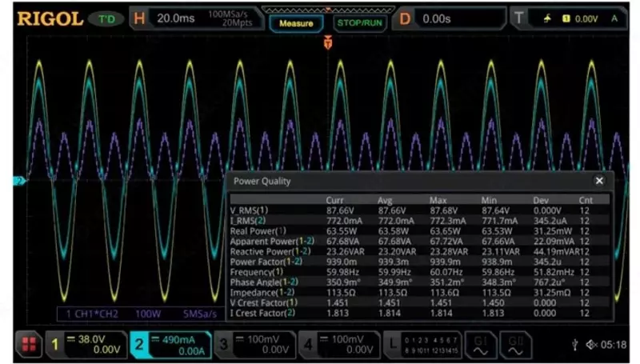Enable channel 4 (100mV)
Viewport: 640px width, 364px height.
pyautogui.click(x=340, y=345)
